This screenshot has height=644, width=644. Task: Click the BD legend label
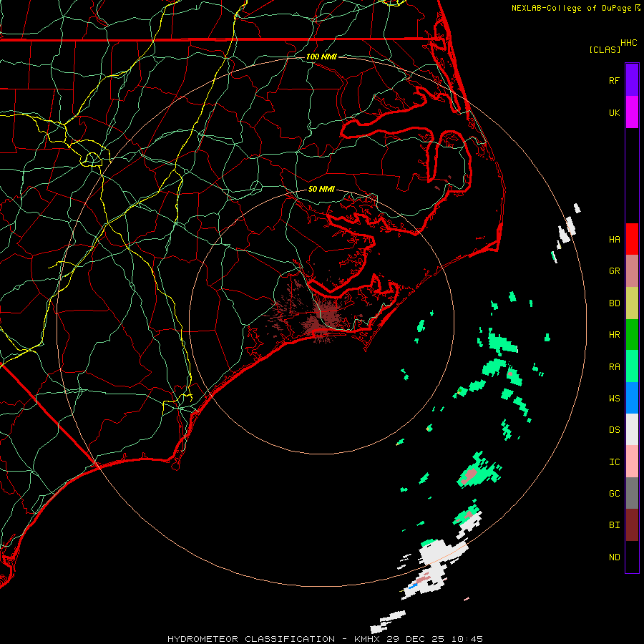tap(614, 303)
